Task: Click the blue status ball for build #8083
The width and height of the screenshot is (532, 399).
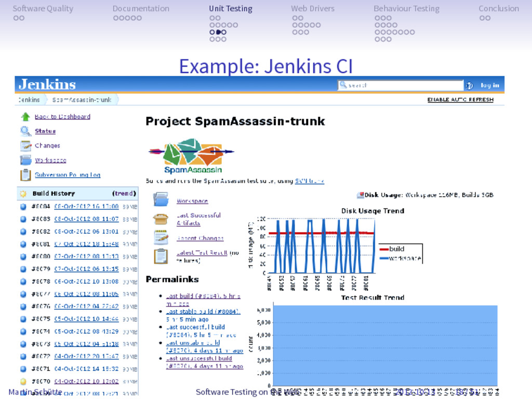Action: tap(23, 219)
